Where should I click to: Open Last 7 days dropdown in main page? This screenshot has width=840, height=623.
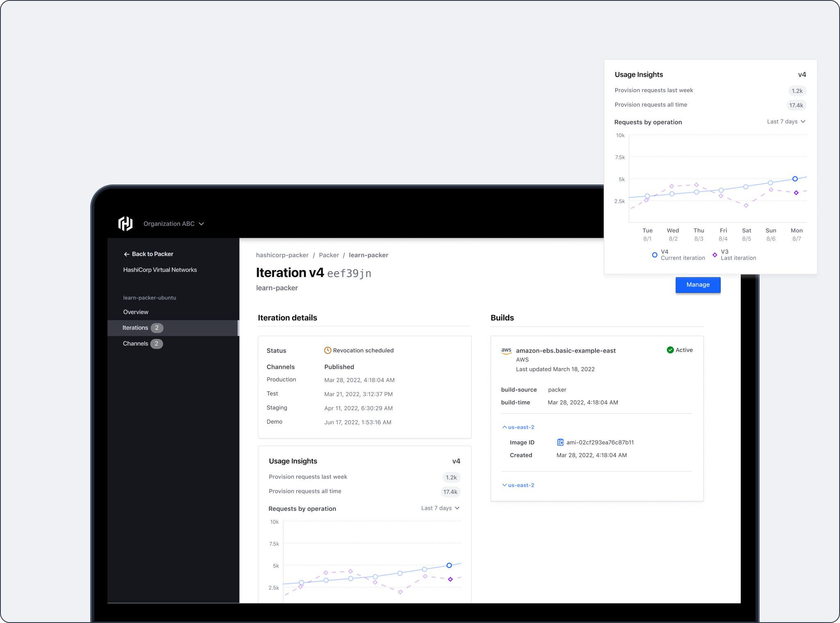440,508
